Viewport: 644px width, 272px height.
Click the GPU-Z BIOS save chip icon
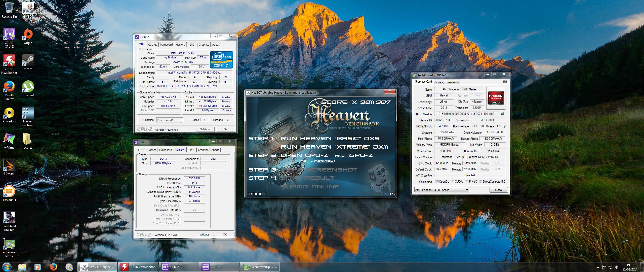pyautogui.click(x=503, y=114)
